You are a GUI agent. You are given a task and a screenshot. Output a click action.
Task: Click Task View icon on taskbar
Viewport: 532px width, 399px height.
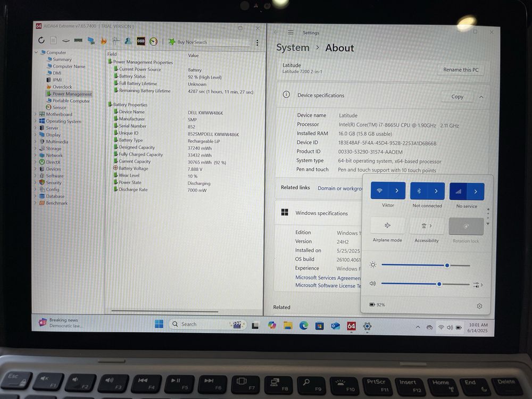click(255, 325)
